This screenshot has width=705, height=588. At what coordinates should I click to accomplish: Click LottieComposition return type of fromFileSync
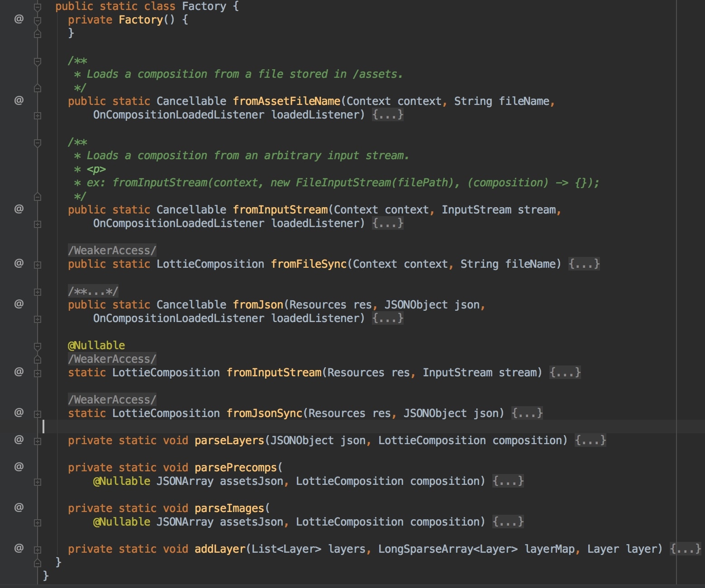[x=210, y=264]
